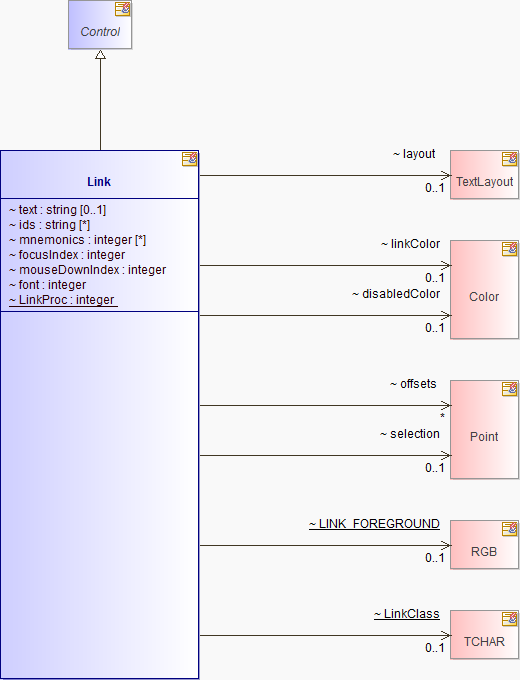
Task: Select the underlined LinkProc : integer attribute
Action: [61, 300]
